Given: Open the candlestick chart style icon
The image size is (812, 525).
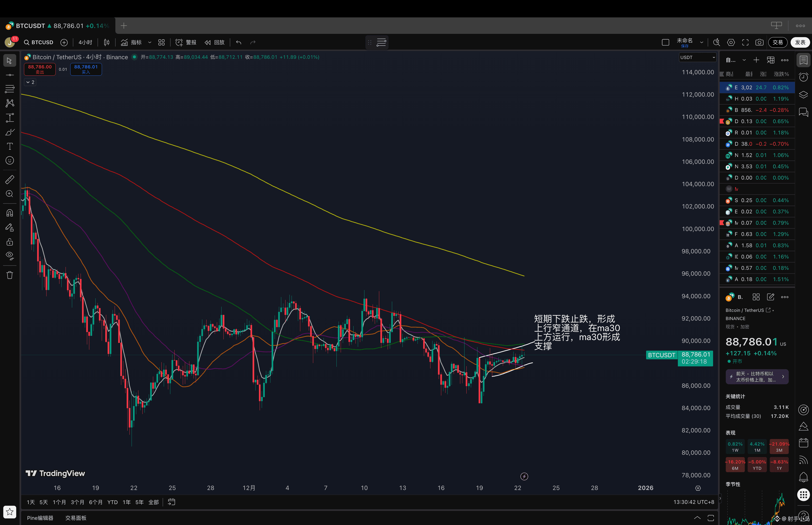Looking at the screenshot, I should pos(107,42).
